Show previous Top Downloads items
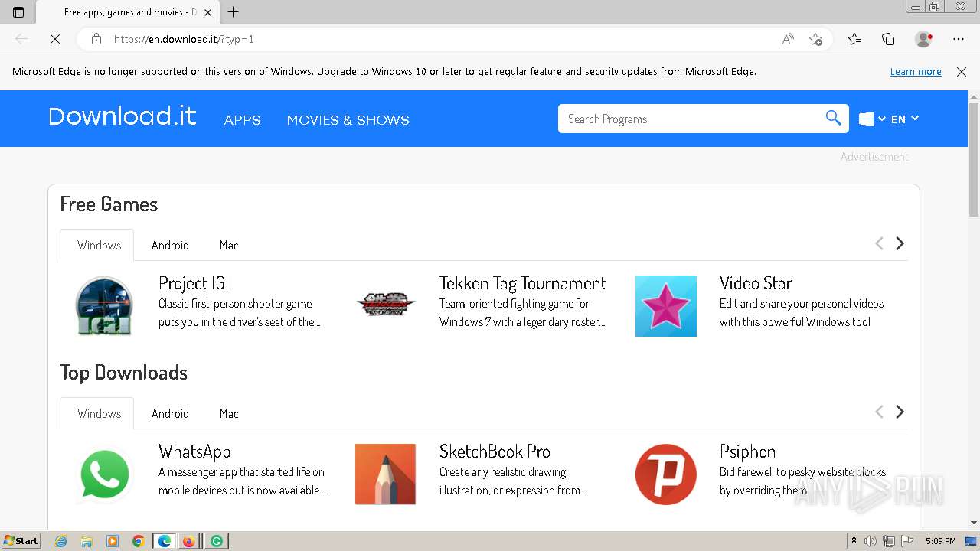Viewport: 980px width, 551px height. tap(879, 412)
